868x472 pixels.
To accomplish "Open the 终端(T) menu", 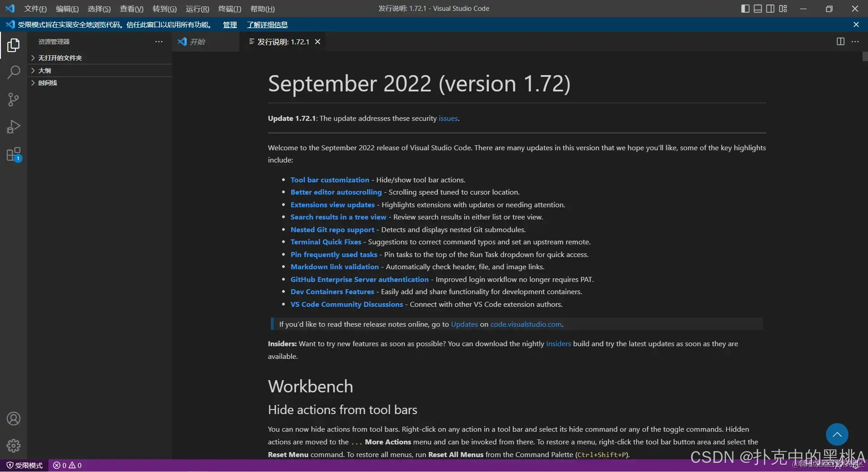I will coord(230,9).
